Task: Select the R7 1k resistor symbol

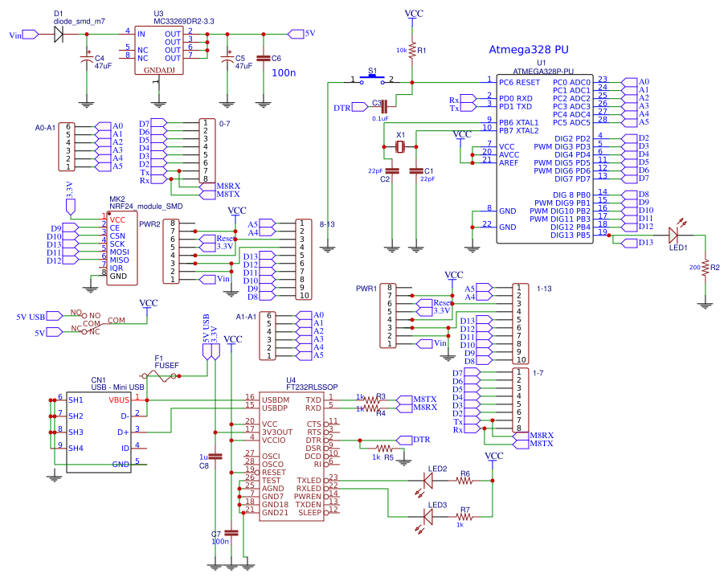Action: (x=464, y=516)
